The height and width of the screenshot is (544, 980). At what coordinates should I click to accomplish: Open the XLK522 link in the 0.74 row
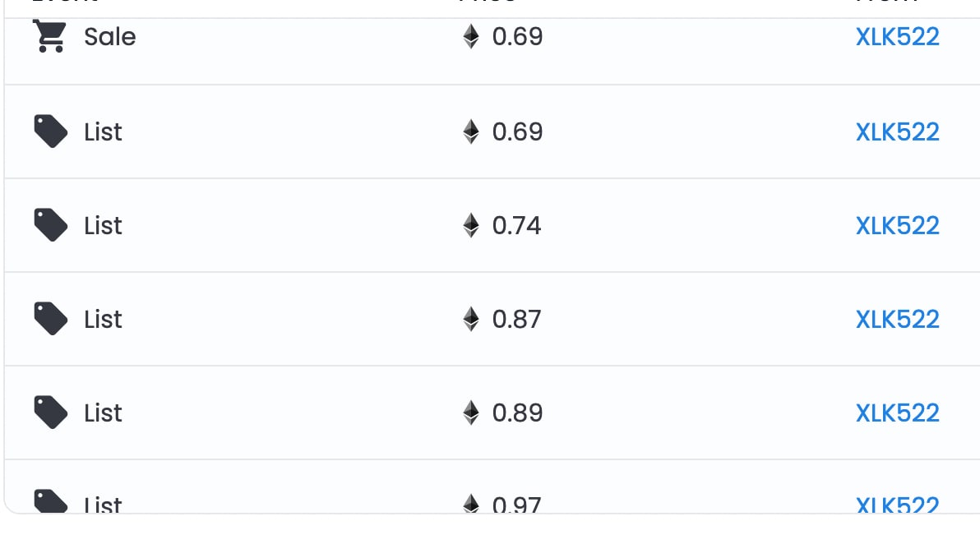(898, 225)
